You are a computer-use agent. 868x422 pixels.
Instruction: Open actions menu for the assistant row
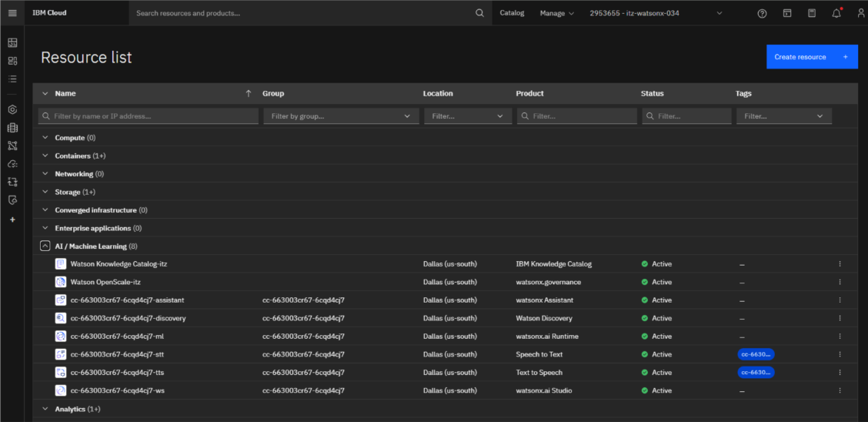point(840,300)
